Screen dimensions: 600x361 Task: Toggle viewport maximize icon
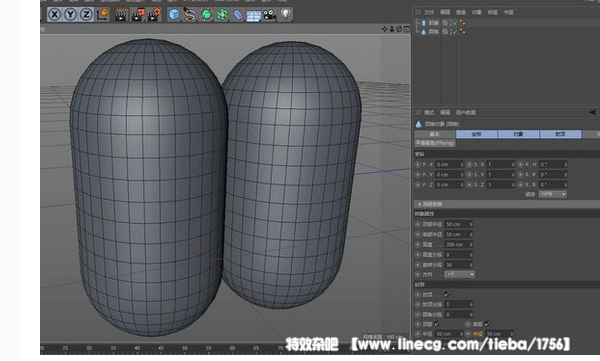click(x=406, y=29)
